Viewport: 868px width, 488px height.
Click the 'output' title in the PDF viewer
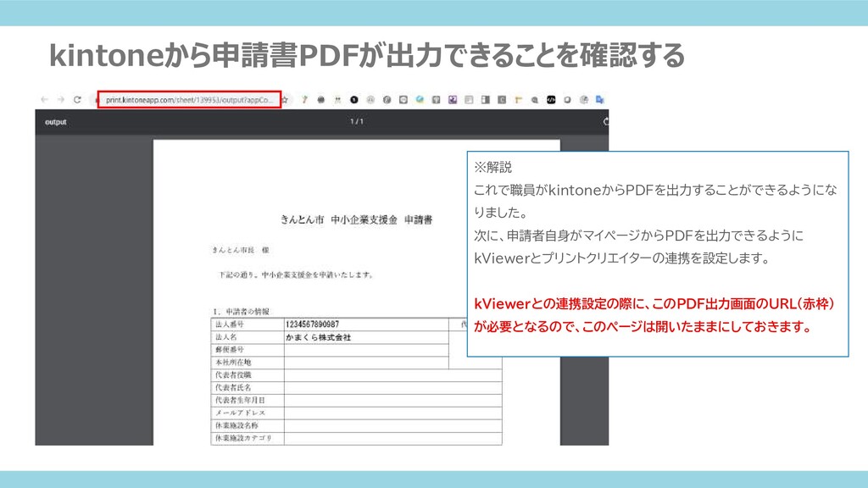[56, 122]
